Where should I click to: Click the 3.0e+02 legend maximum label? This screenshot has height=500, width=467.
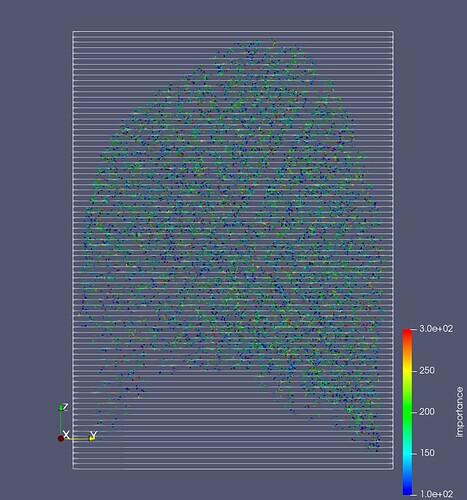tap(436, 329)
